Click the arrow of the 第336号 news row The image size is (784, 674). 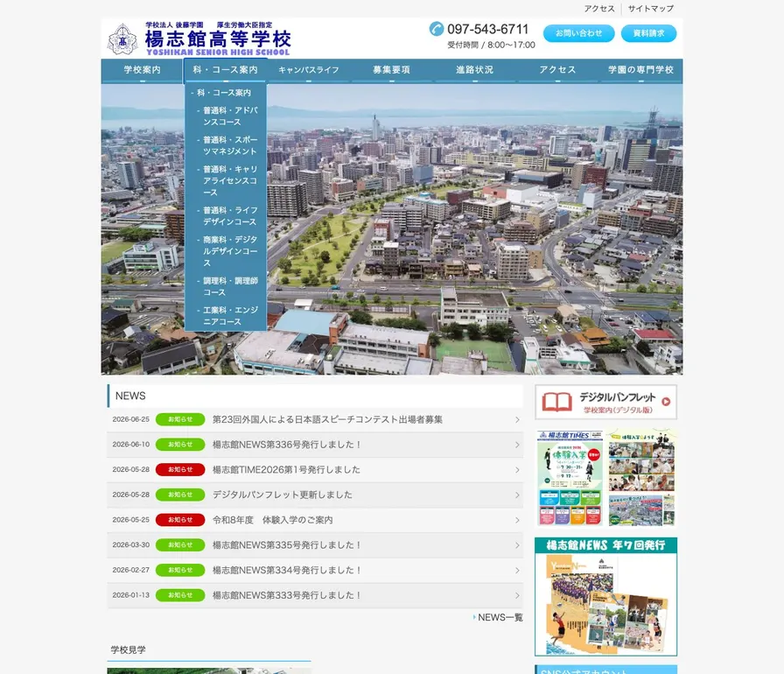click(517, 445)
